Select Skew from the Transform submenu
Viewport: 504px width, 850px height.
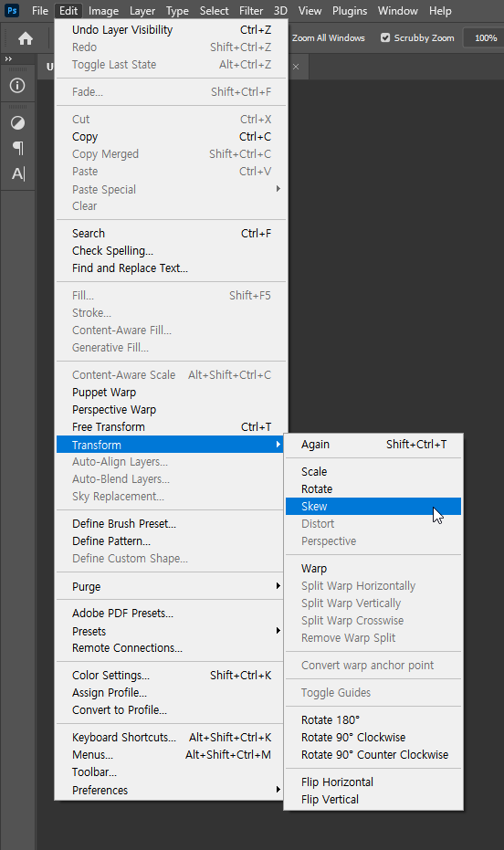(373, 507)
